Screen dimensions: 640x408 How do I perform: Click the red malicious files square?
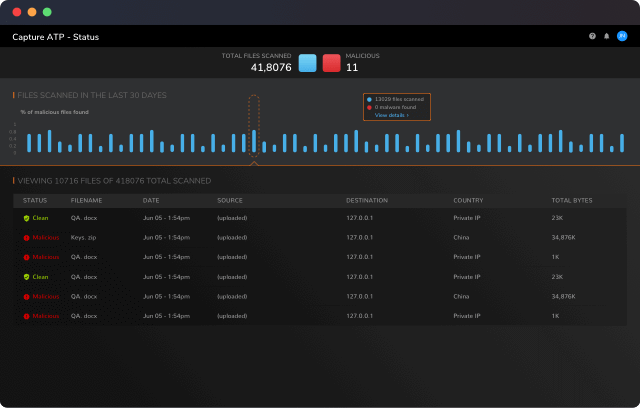pos(331,63)
